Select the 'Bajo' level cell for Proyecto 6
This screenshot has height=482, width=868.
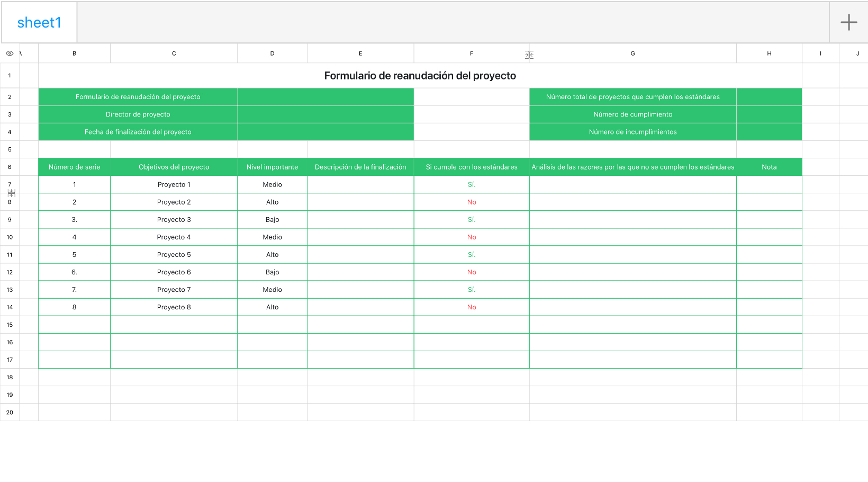click(273, 272)
